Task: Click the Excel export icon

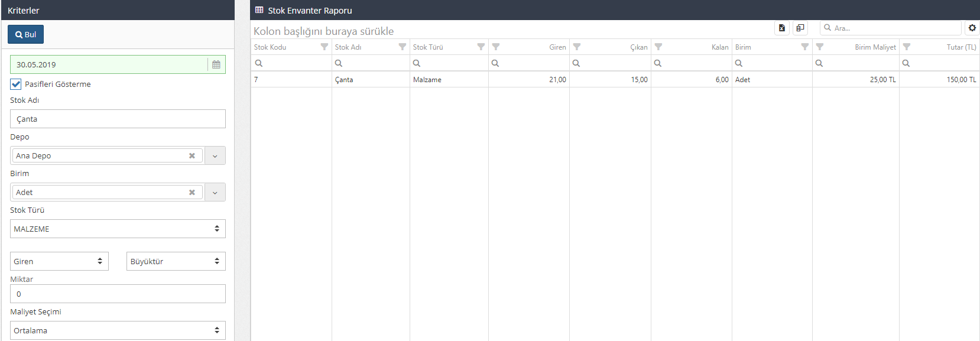Action: coord(781,28)
